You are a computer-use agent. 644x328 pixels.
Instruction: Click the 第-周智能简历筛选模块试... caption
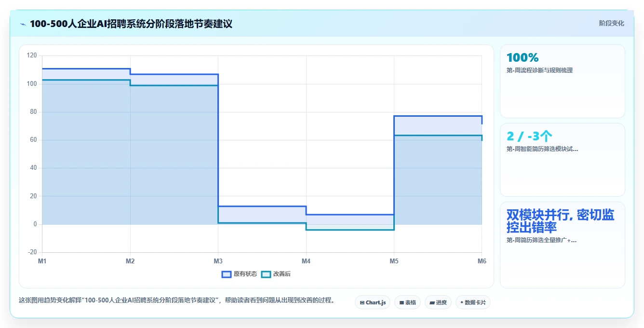542,149
